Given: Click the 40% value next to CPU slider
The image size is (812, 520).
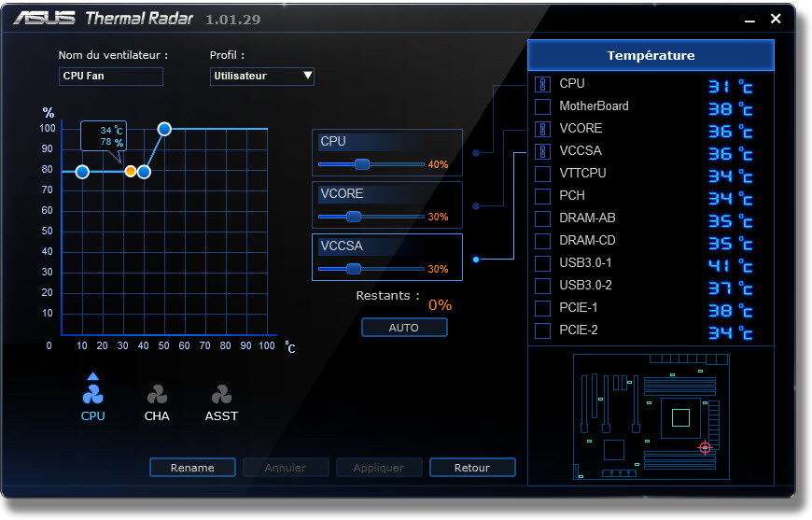Looking at the screenshot, I should pos(438,164).
